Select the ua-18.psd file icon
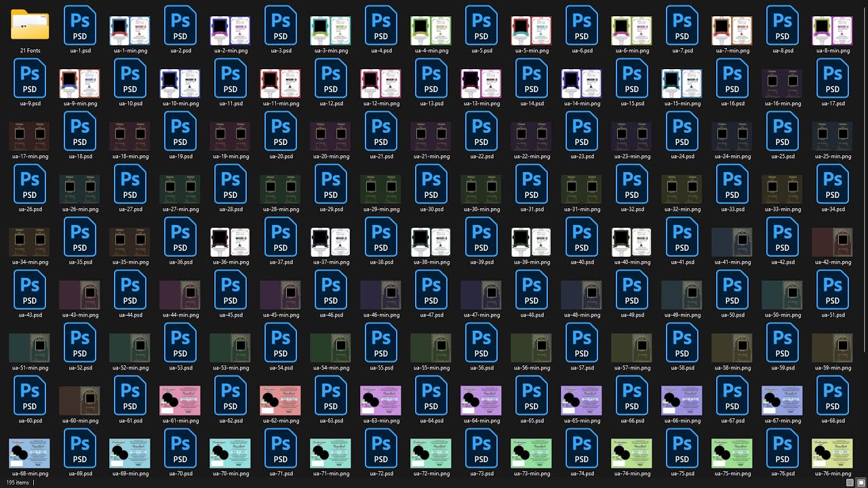Image resolution: width=868 pixels, height=488 pixels. [80, 131]
